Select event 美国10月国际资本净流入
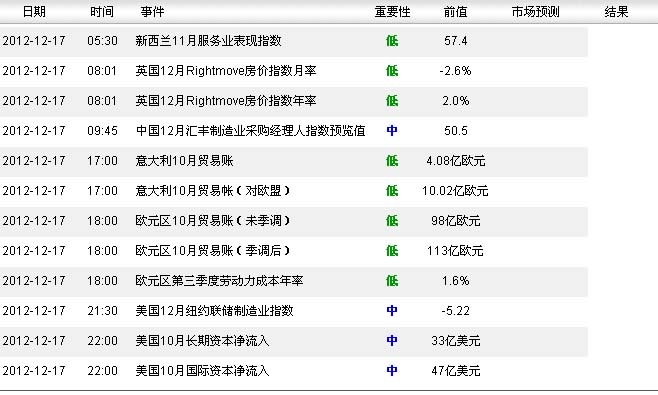This screenshot has width=658, height=395. pyautogui.click(x=202, y=371)
